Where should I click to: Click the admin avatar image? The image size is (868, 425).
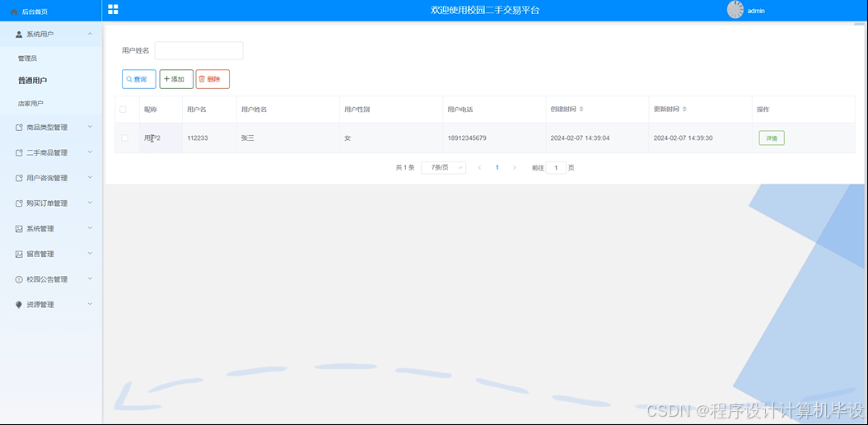[x=735, y=10]
